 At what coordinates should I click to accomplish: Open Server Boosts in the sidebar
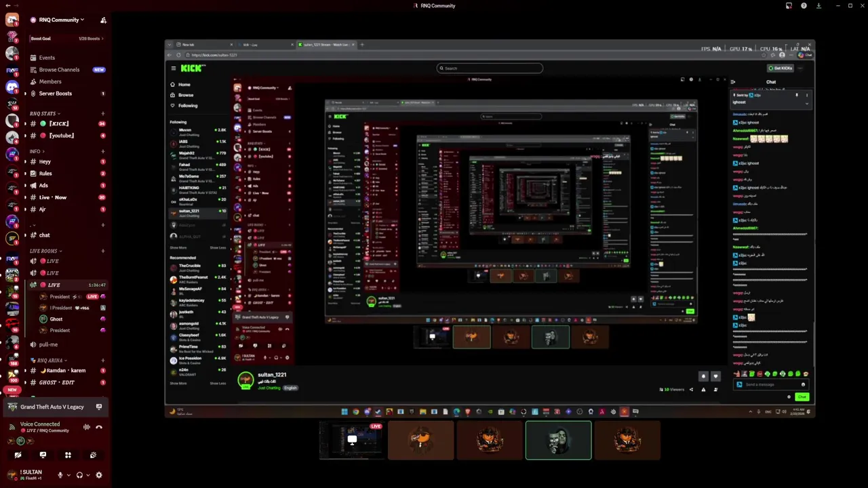click(66, 94)
